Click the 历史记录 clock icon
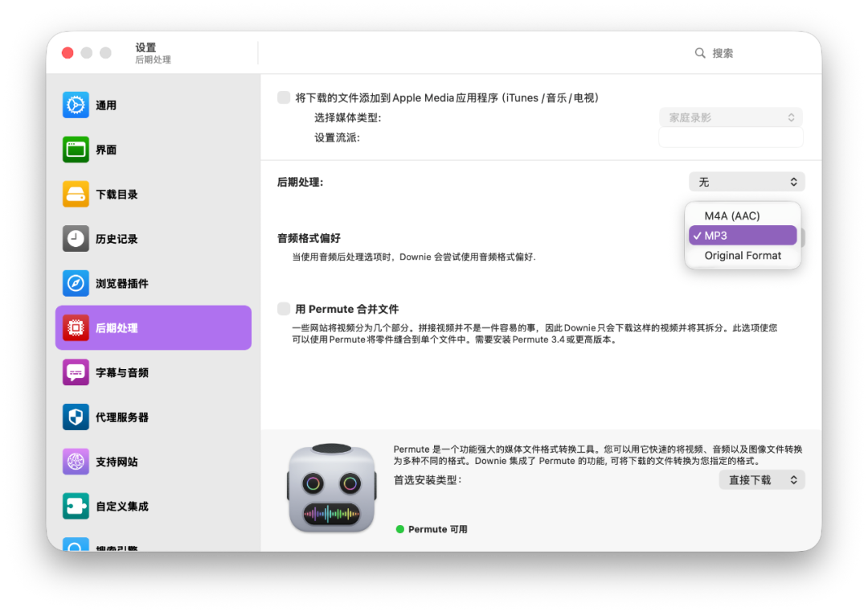Image resolution: width=868 pixels, height=612 pixels. click(75, 238)
